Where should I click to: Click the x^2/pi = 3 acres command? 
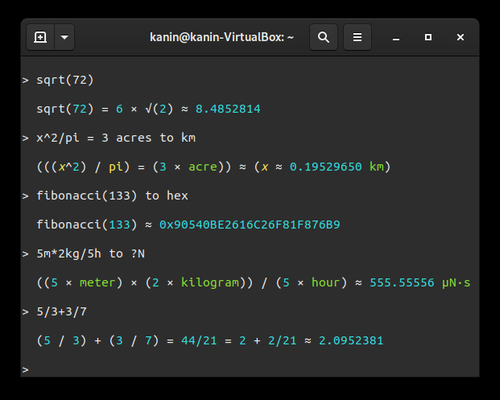coord(116,138)
